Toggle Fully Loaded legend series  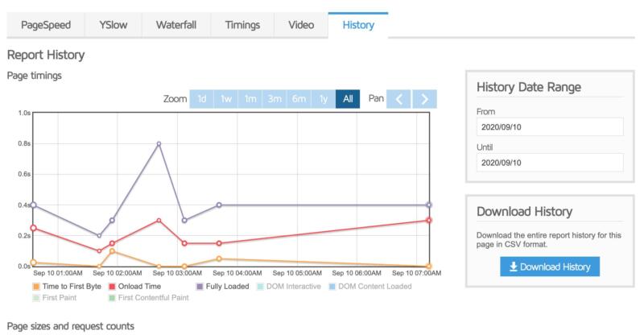pyautogui.click(x=223, y=286)
